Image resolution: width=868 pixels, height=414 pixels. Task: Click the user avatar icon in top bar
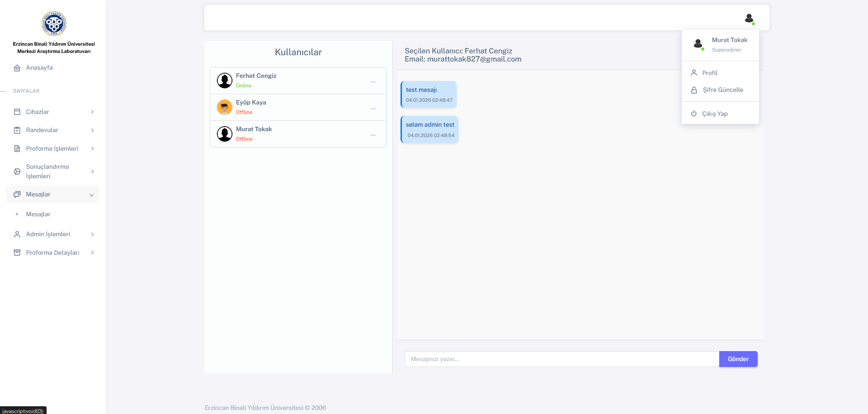click(x=749, y=19)
